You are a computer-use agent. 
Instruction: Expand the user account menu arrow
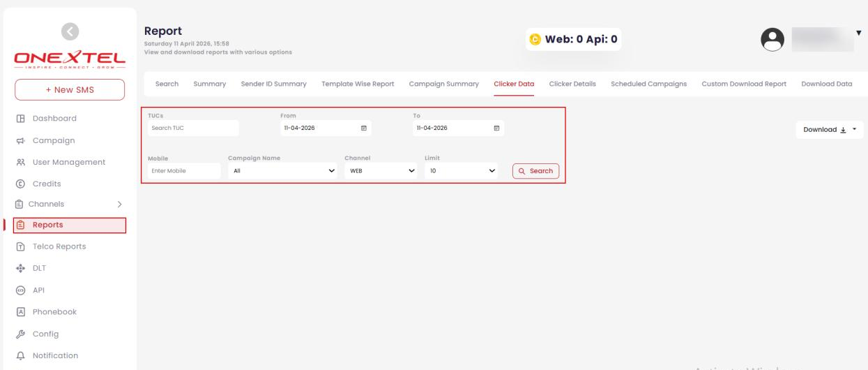click(x=859, y=34)
